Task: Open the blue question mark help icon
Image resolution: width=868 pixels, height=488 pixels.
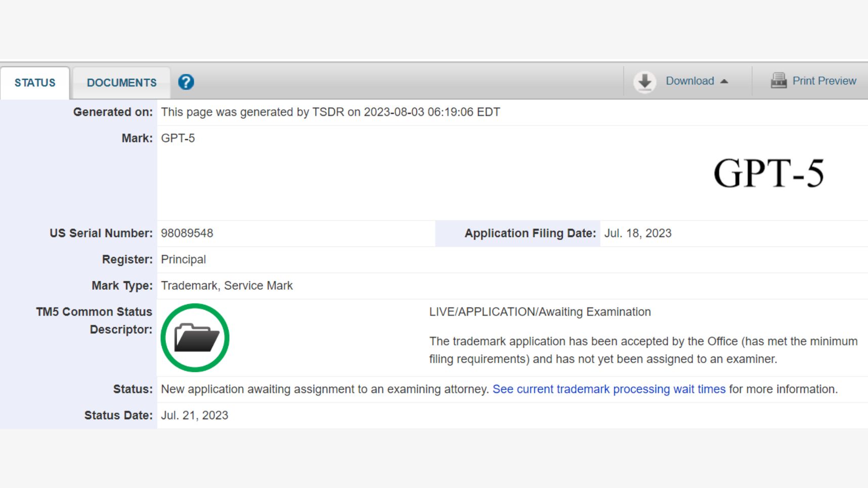Action: [x=186, y=82]
